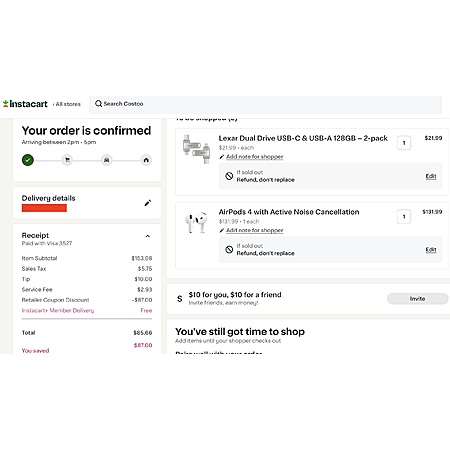The width and height of the screenshot is (450, 450).
Task: Click the shopping cart progress step icon
Action: coord(67,160)
